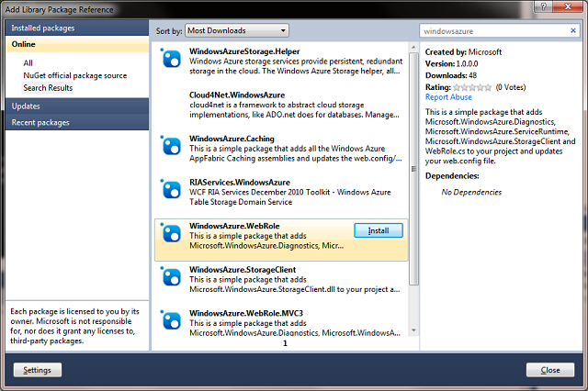Select the Online section header
The width and height of the screenshot is (588, 391).
[x=77, y=44]
